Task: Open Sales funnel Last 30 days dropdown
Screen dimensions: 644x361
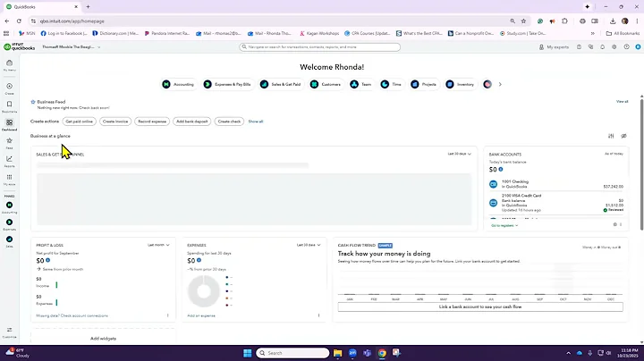Action: 459,154
